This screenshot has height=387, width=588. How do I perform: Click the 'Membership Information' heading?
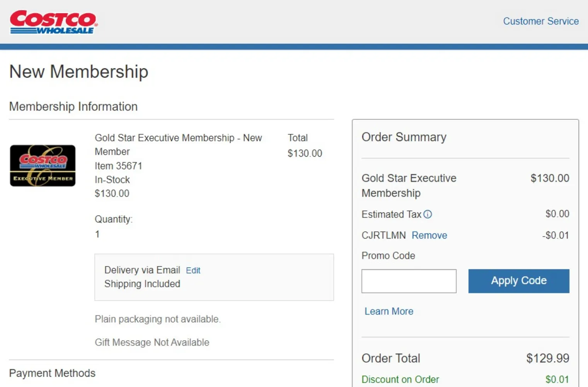coord(73,106)
